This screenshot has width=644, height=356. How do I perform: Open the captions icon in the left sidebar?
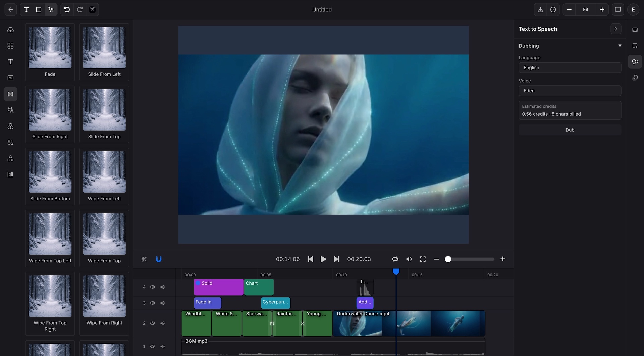click(x=10, y=78)
